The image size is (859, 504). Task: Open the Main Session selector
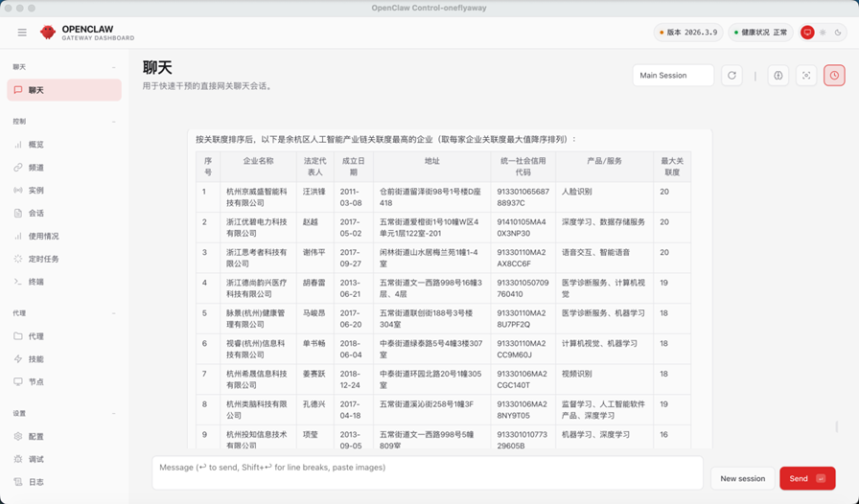pyautogui.click(x=673, y=75)
